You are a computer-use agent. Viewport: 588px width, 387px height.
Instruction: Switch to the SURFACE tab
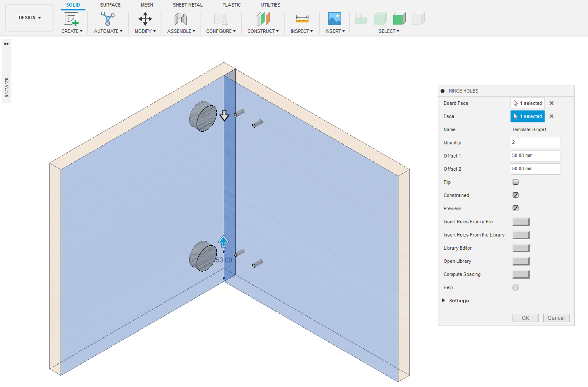tap(110, 5)
